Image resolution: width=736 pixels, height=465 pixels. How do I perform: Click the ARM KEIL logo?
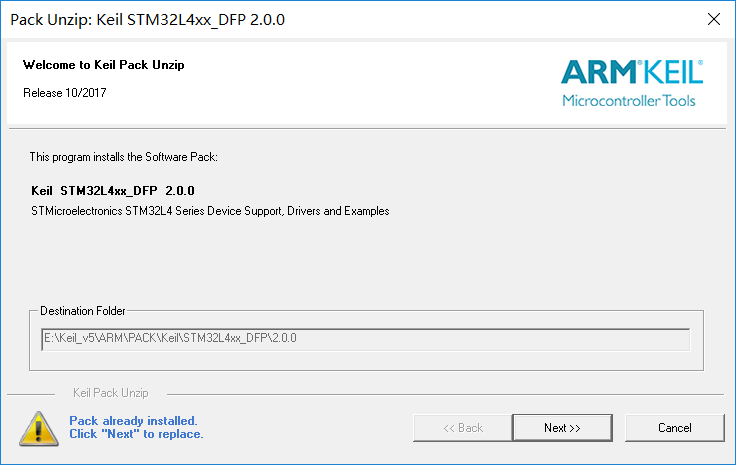tap(632, 83)
